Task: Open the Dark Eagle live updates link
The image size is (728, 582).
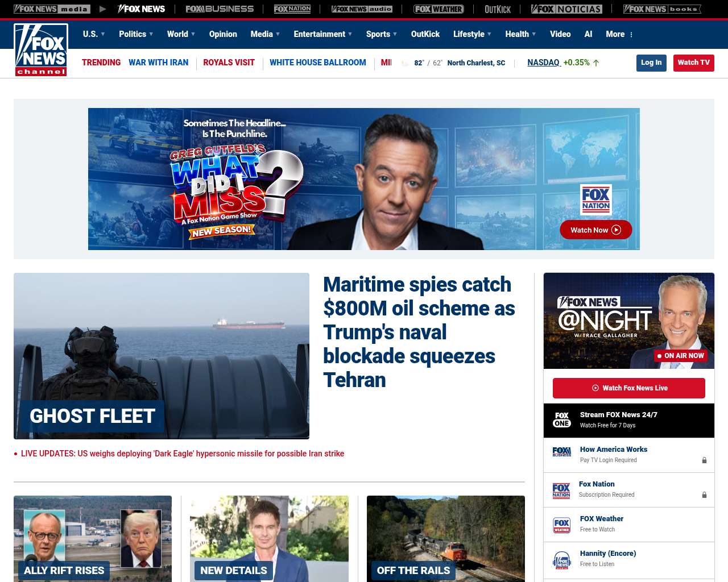Action: pyautogui.click(x=182, y=454)
